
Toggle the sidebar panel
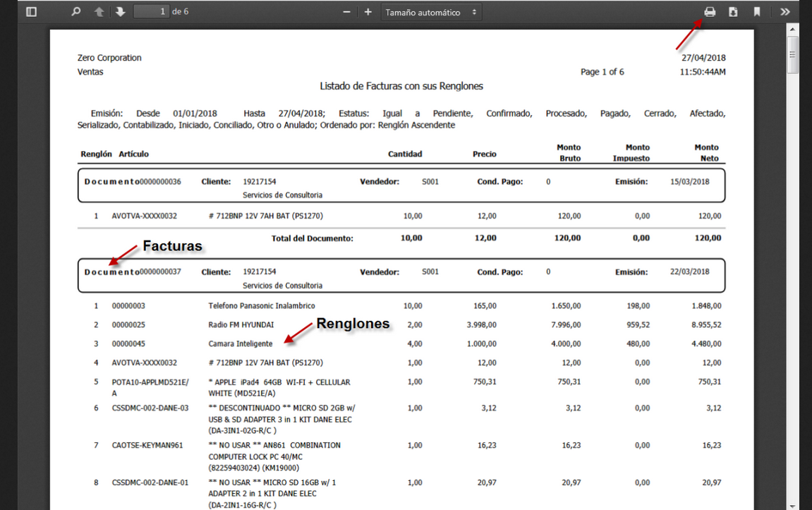click(31, 12)
